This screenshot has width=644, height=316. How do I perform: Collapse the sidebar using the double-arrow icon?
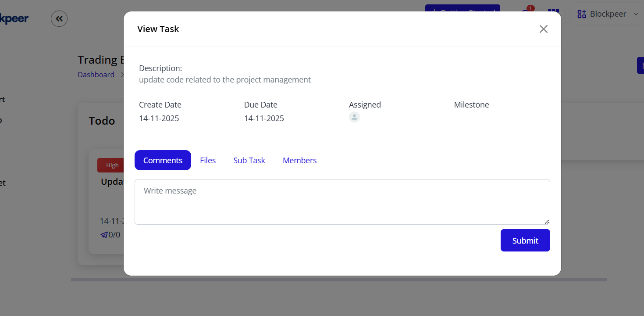tap(59, 18)
